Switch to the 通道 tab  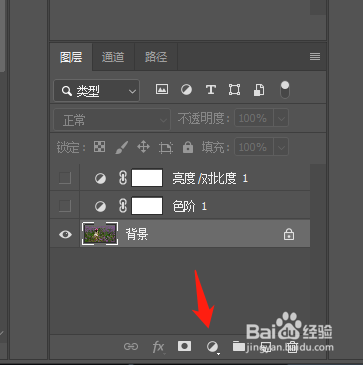pyautogui.click(x=113, y=57)
